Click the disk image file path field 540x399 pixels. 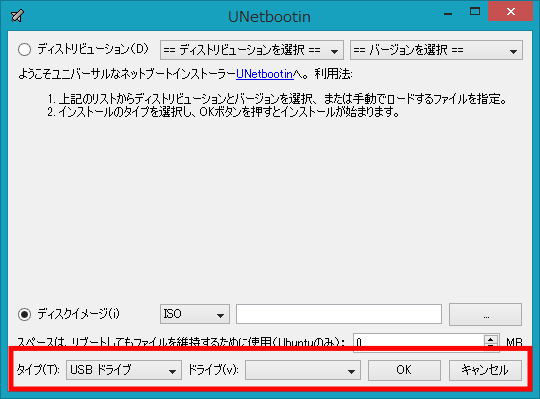coord(339,314)
